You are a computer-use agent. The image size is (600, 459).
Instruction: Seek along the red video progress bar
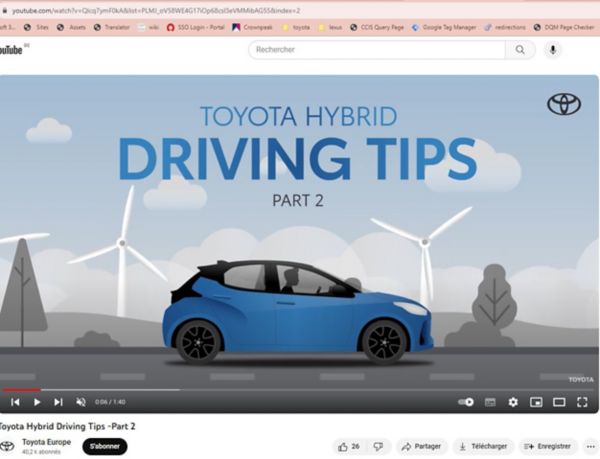point(20,390)
